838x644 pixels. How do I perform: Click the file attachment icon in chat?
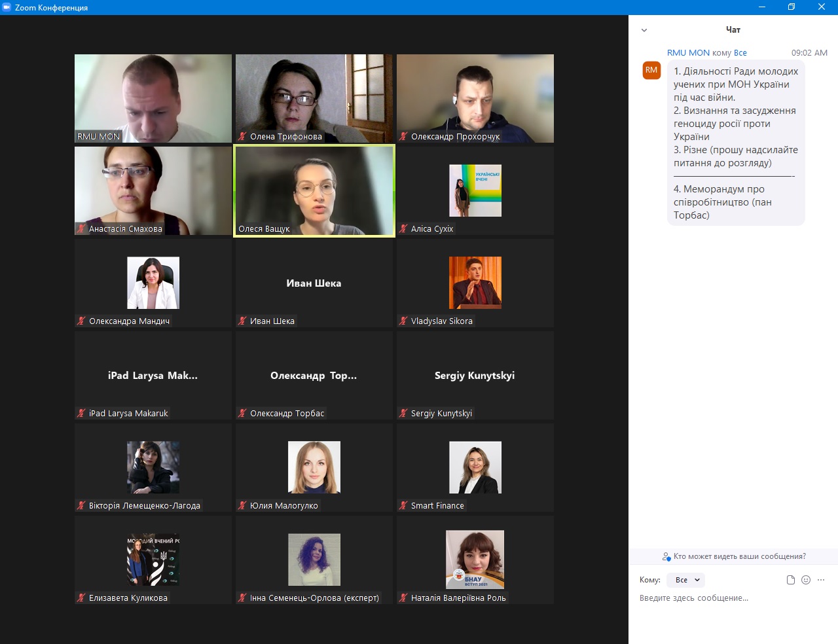790,580
